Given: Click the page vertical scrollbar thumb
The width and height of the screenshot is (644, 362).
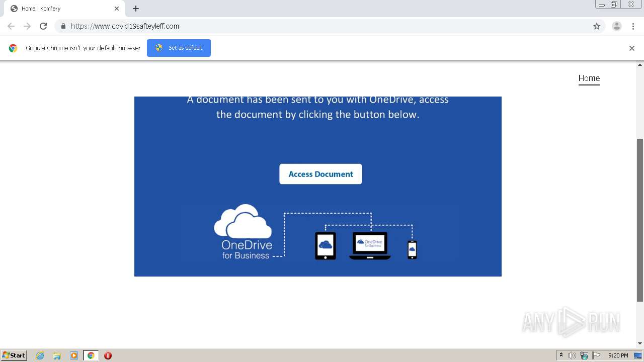Looking at the screenshot, I should tap(640, 220).
